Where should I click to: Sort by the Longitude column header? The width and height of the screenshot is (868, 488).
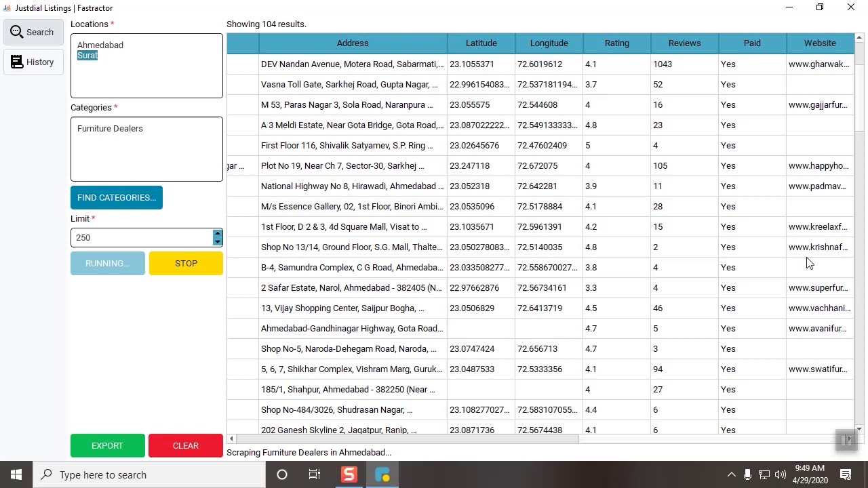point(549,43)
